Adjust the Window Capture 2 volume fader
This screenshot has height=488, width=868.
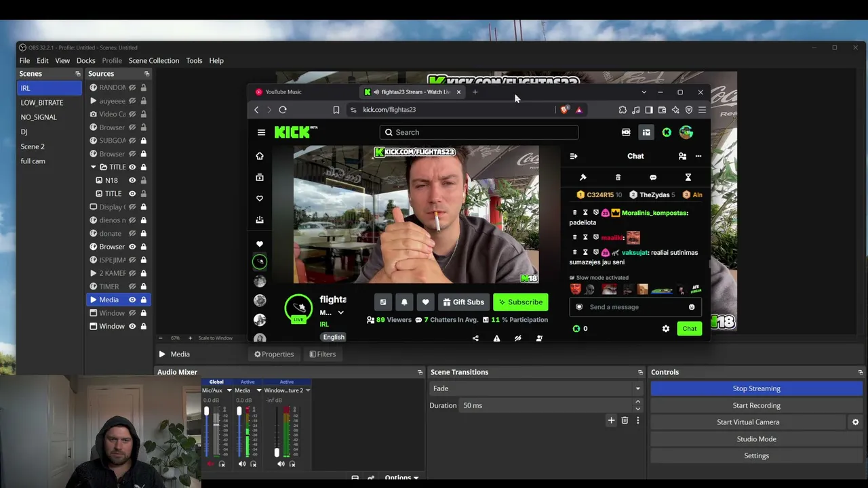point(277,453)
